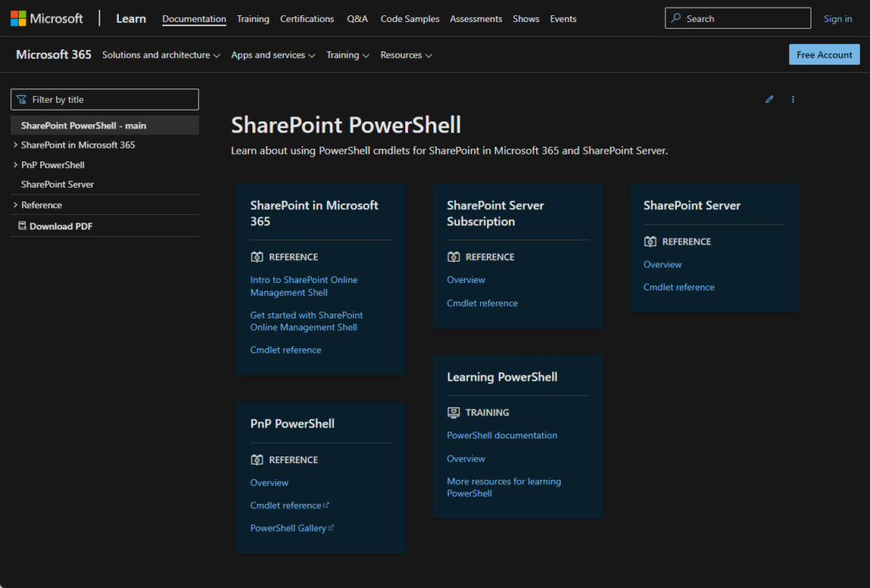The image size is (870, 588).
Task: Click the filter funnel icon
Action: [21, 100]
